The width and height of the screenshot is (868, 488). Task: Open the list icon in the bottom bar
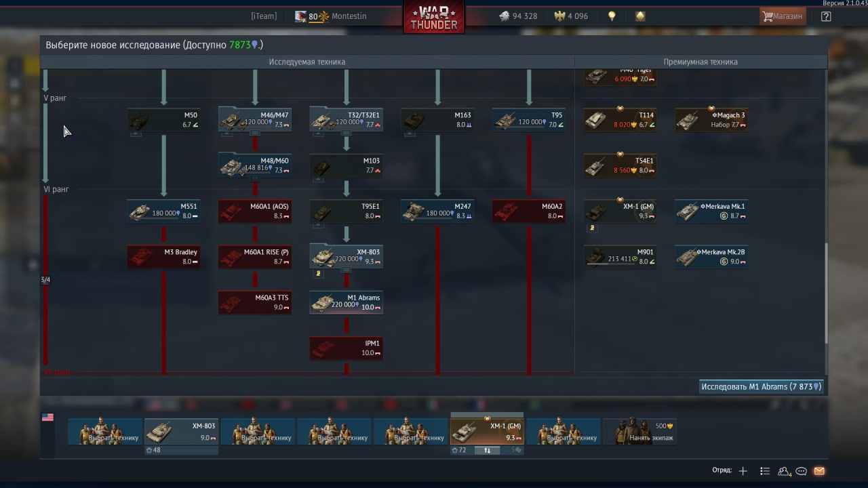(765, 471)
